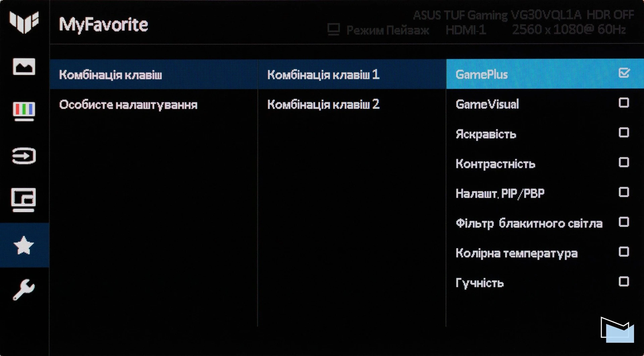
Task: Click the MyFavorite star icon
Action: click(x=24, y=245)
